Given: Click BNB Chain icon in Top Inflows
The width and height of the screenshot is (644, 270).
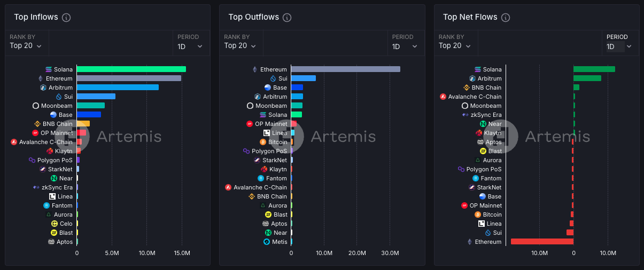Looking at the screenshot, I should click(x=37, y=124).
